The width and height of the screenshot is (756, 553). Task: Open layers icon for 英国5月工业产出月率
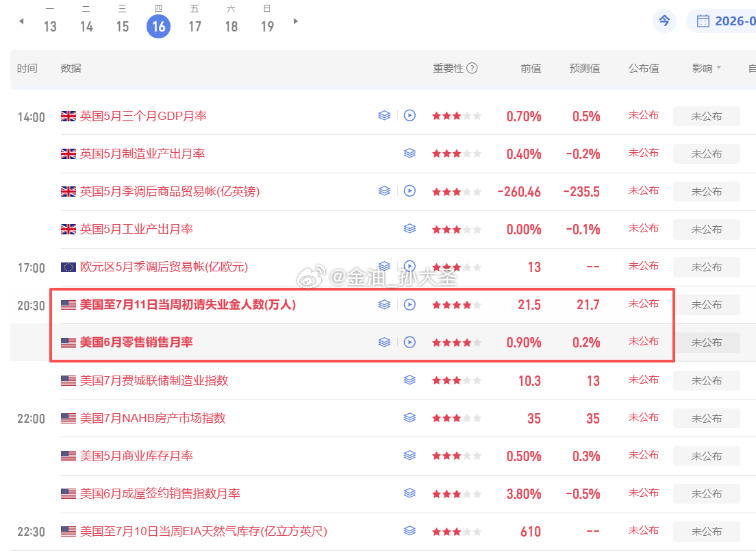[409, 229]
